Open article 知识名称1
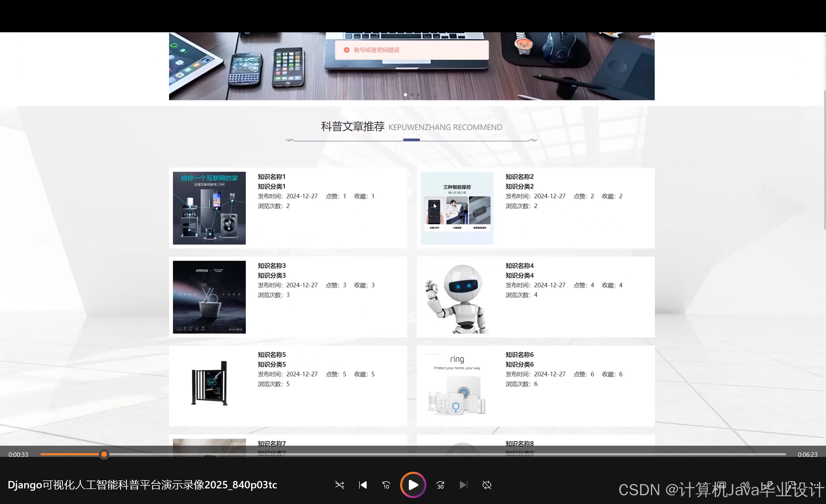This screenshot has height=504, width=826. (272, 177)
